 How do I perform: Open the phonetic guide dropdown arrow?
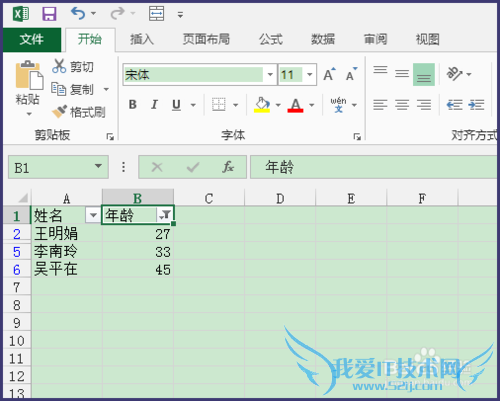click(354, 105)
